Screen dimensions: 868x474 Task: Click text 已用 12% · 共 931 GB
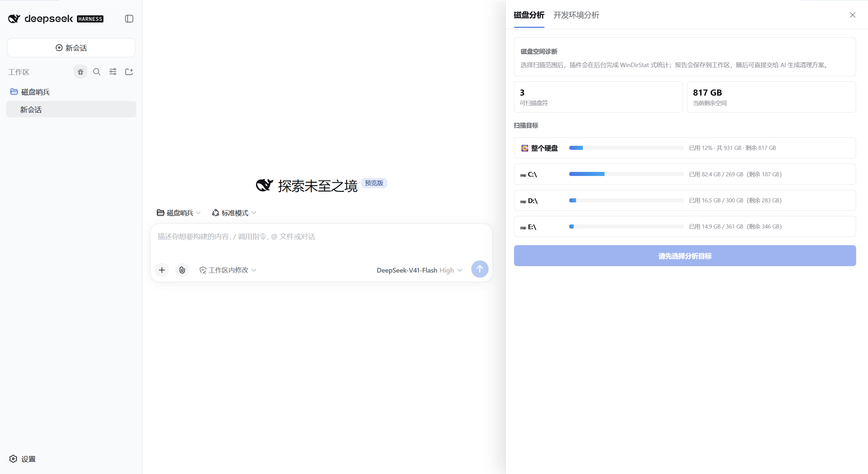[x=715, y=148]
